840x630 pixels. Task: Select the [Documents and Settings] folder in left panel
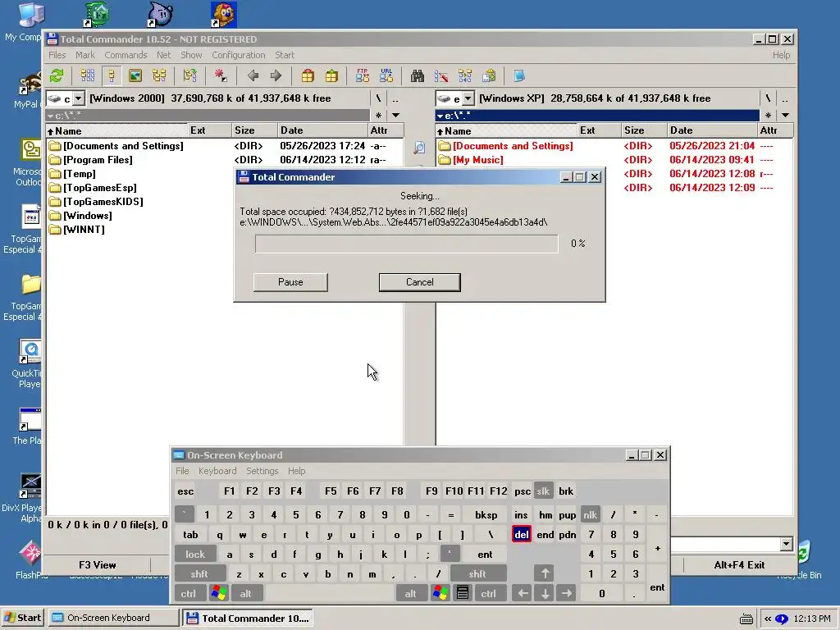click(x=123, y=146)
